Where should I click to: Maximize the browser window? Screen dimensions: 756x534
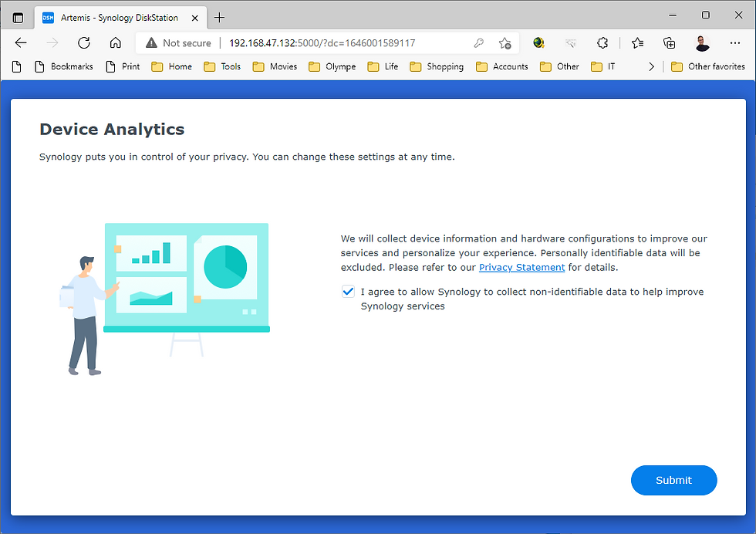click(x=705, y=15)
